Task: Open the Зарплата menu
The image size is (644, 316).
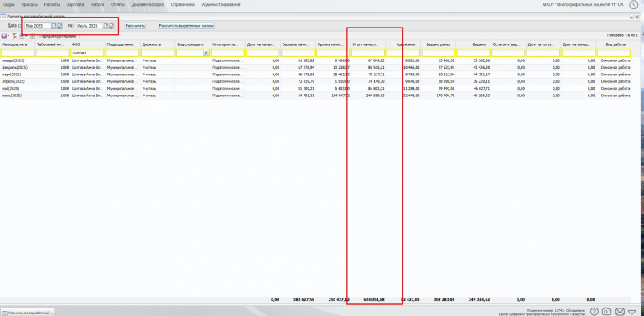Action: tap(75, 4)
